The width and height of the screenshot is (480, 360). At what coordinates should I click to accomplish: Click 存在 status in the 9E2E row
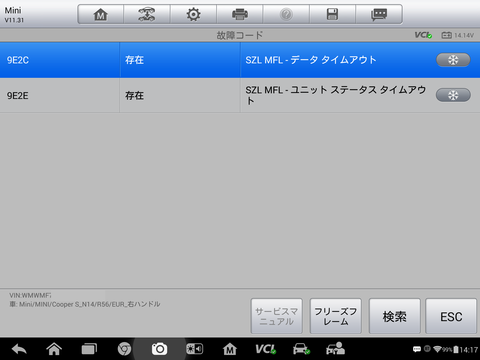click(x=134, y=96)
